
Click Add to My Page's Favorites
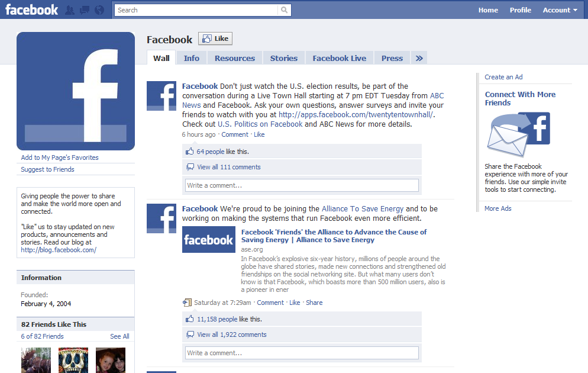(x=60, y=157)
